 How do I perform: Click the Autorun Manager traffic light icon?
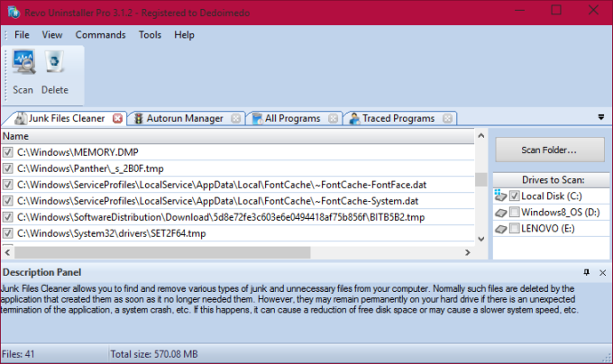coord(139,118)
